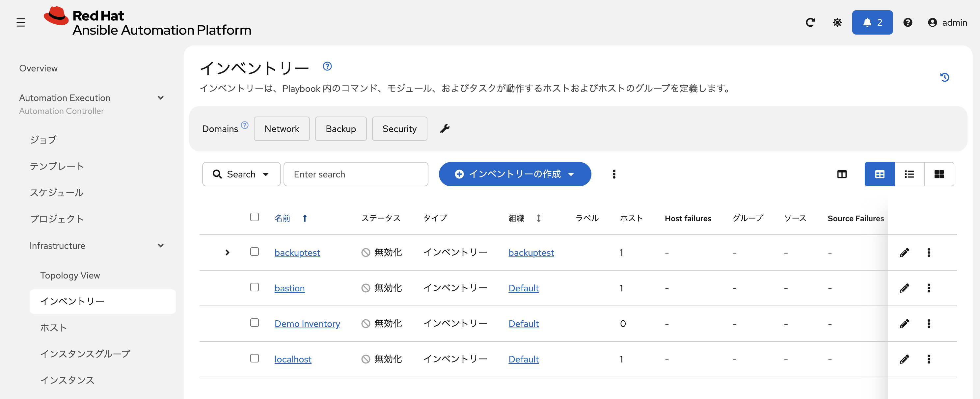
Task: Click the Network domain filter button
Action: tap(282, 129)
